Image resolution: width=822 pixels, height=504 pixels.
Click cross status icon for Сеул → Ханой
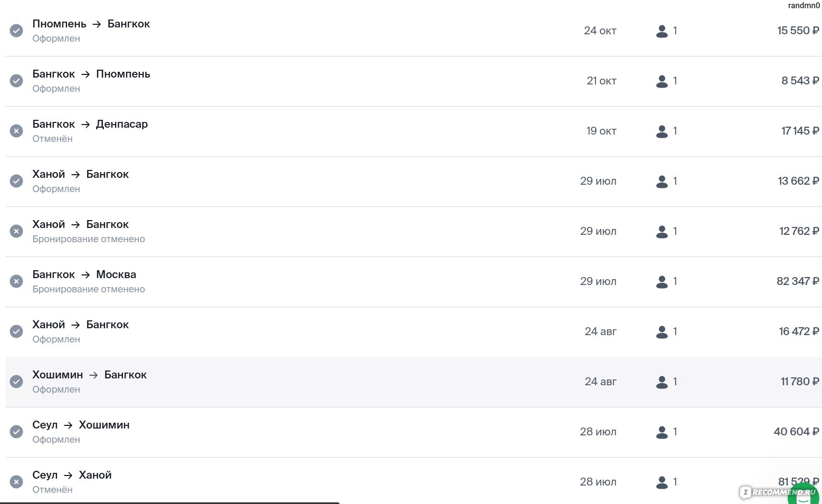(16, 482)
